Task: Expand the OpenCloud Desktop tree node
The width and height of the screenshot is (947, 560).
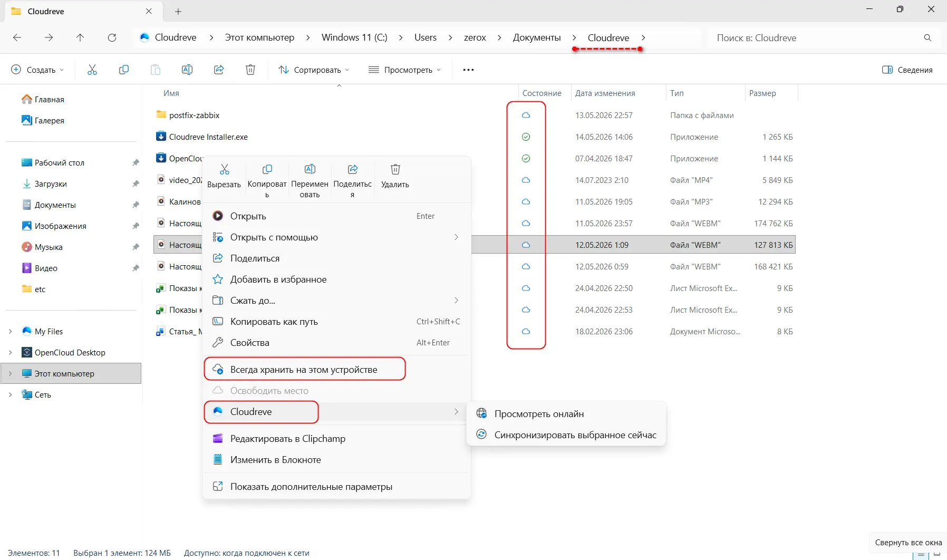Action: 10,352
